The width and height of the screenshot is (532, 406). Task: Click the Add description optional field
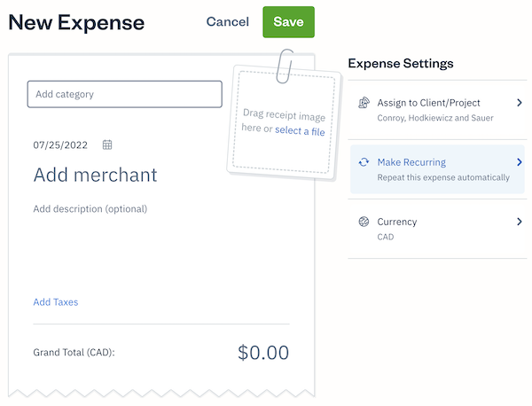[x=90, y=209]
